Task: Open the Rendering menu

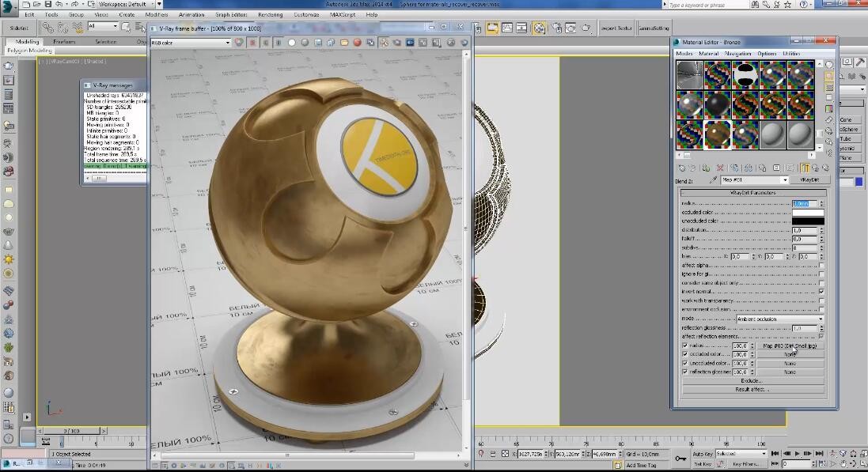Action: 270,15
